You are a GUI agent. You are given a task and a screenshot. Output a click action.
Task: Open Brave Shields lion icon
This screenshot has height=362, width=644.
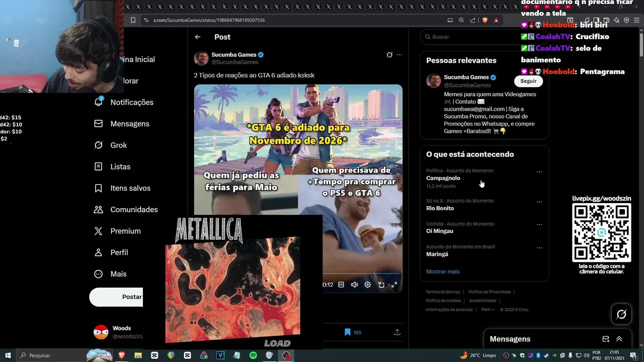point(485,20)
